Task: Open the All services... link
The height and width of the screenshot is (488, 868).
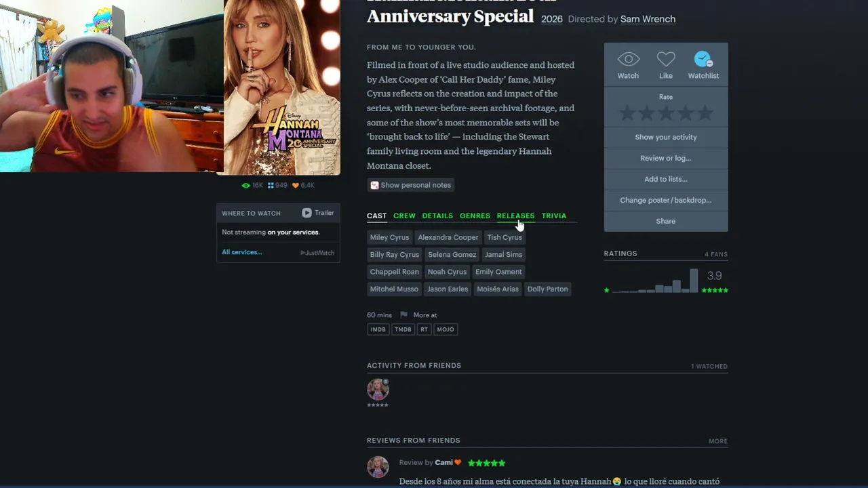Action: 241,252
